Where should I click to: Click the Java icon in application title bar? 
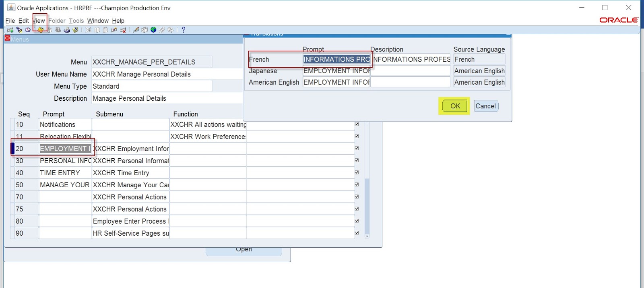11,8
